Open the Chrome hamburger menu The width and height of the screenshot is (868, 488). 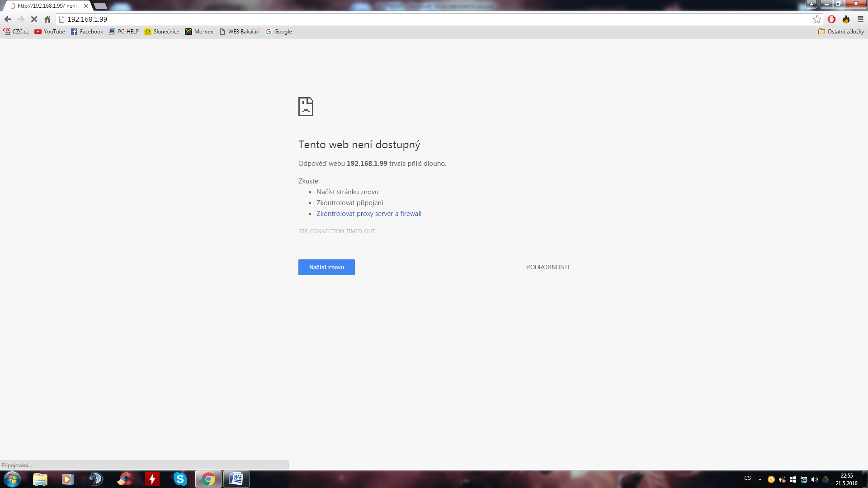click(x=860, y=19)
